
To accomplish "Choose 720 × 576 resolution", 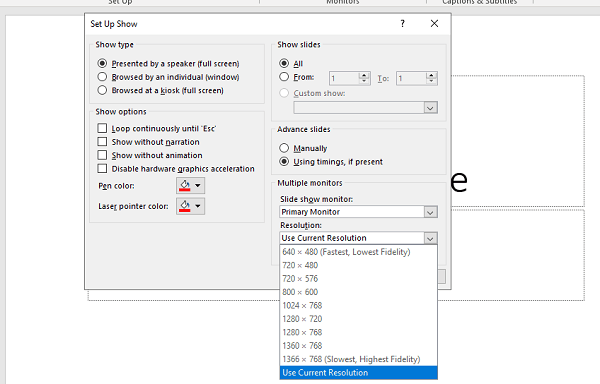I will click(359, 279).
